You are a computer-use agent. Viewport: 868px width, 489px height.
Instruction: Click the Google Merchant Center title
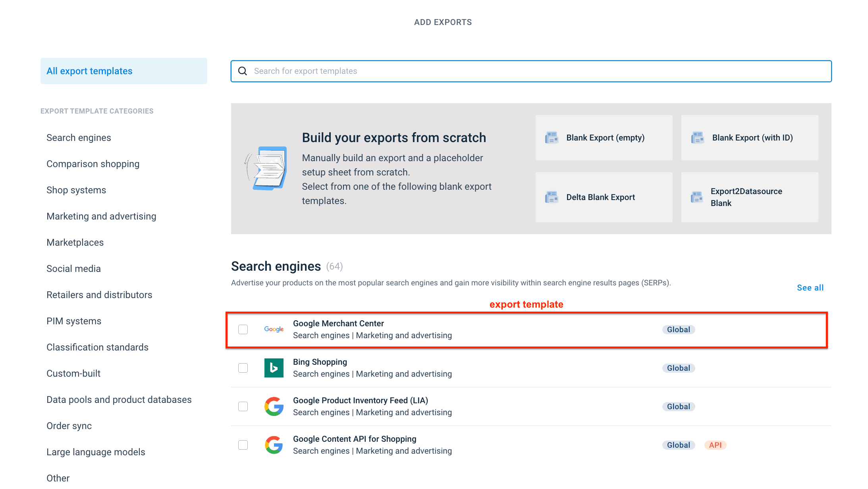[x=338, y=323]
